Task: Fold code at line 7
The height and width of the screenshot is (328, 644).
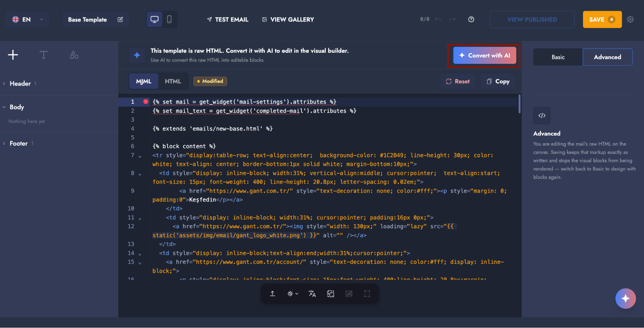Action: pos(140,156)
